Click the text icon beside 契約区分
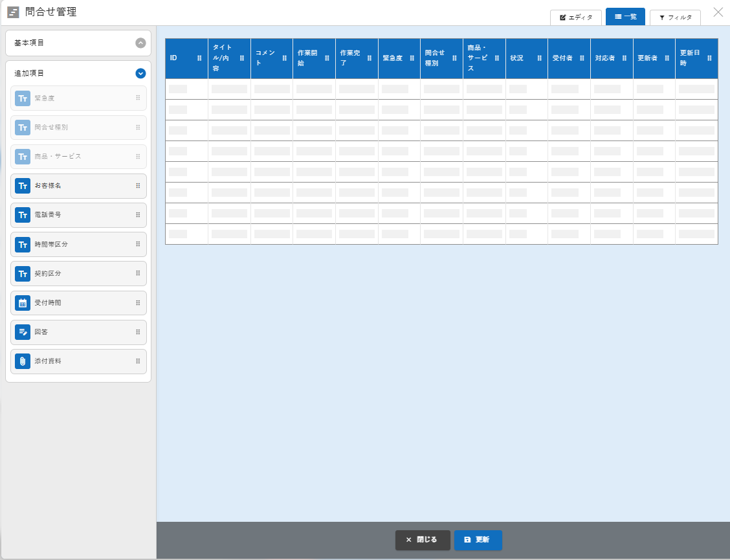The height and width of the screenshot is (560, 730). pyautogui.click(x=23, y=274)
